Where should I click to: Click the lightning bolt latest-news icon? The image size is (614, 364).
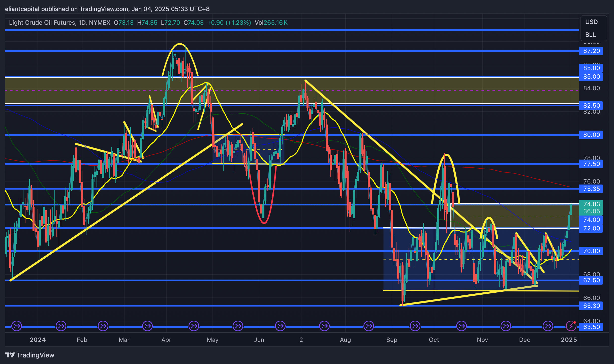pos(571,326)
